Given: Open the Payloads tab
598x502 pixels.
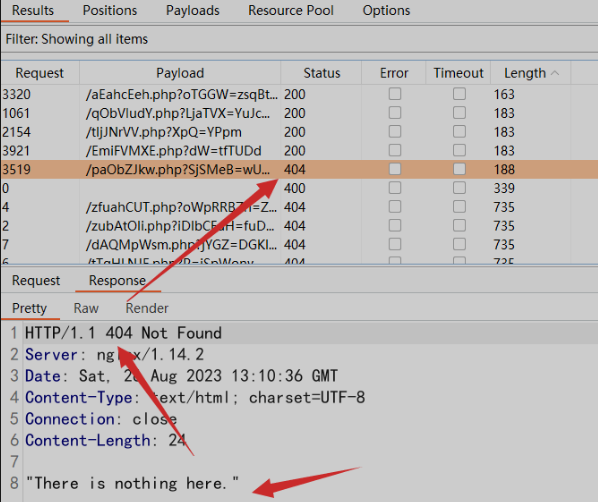Looking at the screenshot, I should (193, 10).
